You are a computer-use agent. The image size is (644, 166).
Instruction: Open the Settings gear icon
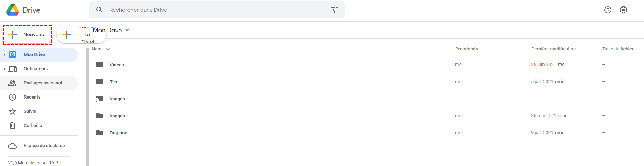[x=623, y=10]
